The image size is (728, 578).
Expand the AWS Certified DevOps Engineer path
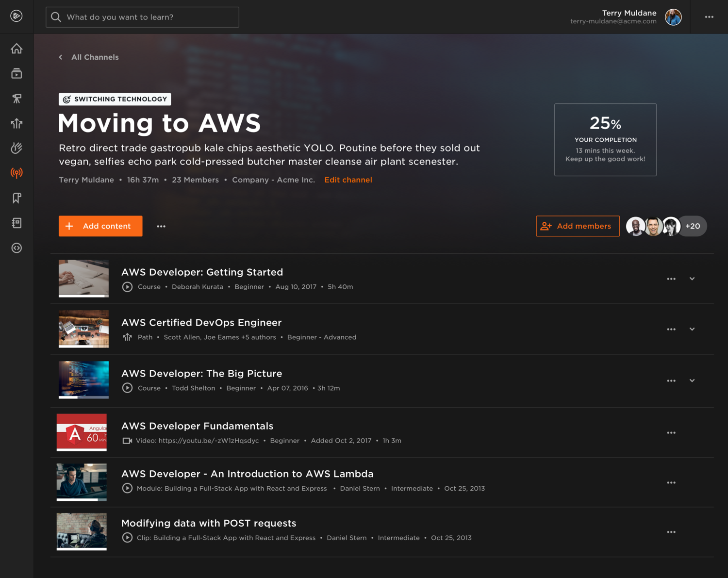pos(692,329)
